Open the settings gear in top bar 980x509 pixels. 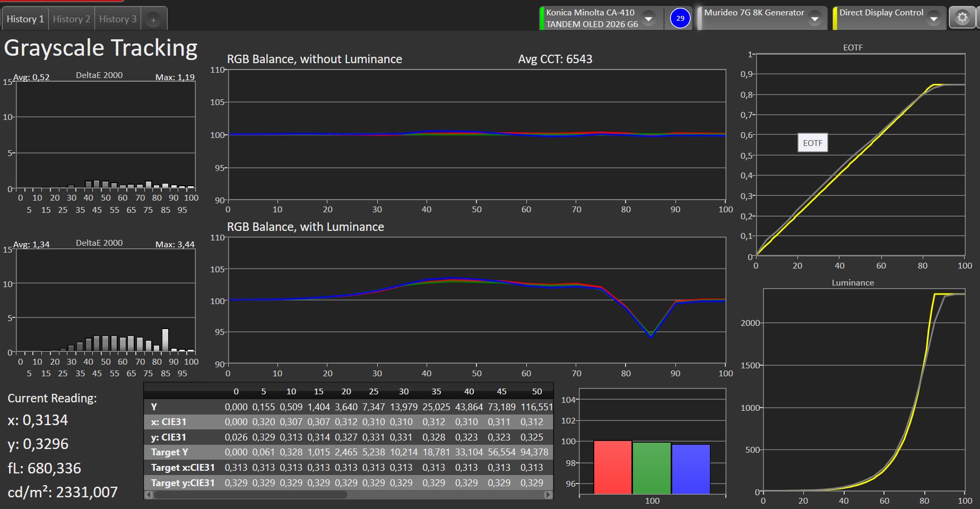(962, 18)
